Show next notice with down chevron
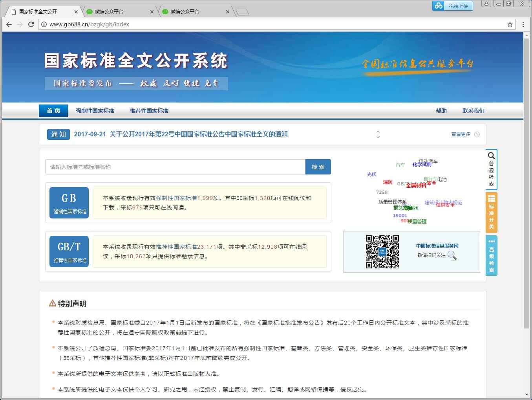This screenshot has width=532, height=400. 378,137
